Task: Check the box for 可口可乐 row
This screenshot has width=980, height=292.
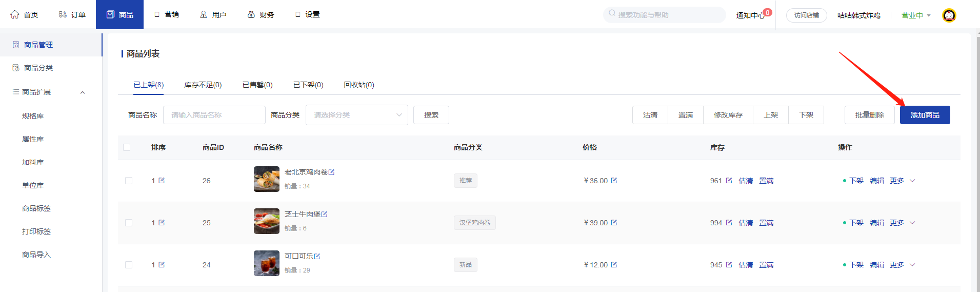Action: click(129, 265)
